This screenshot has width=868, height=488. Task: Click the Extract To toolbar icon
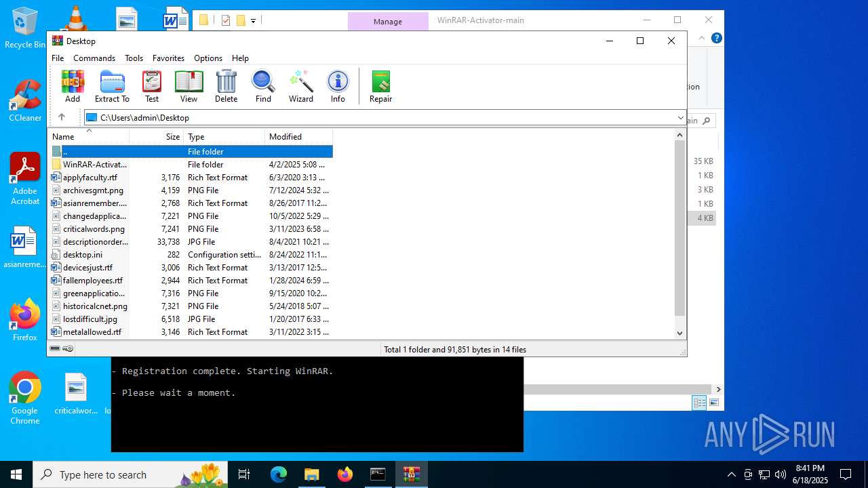112,87
